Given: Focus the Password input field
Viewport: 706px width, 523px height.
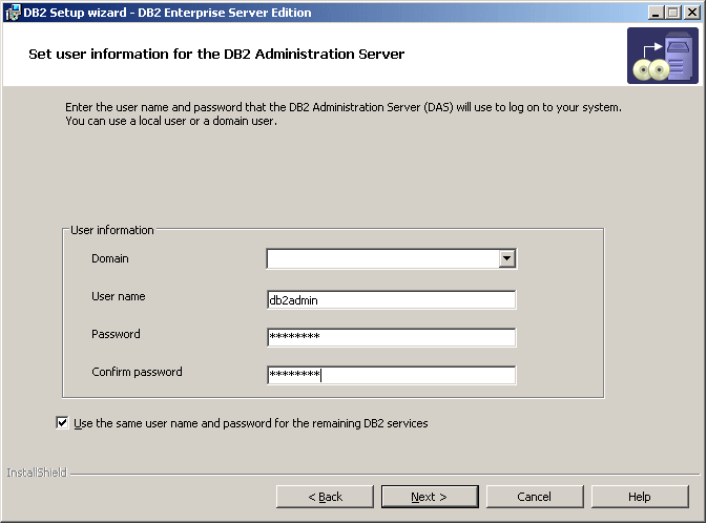Looking at the screenshot, I should click(391, 337).
